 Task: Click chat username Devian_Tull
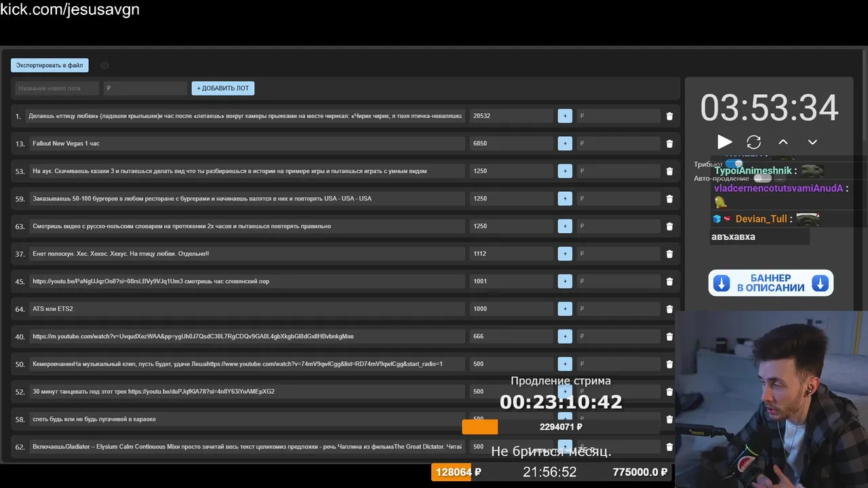click(x=761, y=219)
